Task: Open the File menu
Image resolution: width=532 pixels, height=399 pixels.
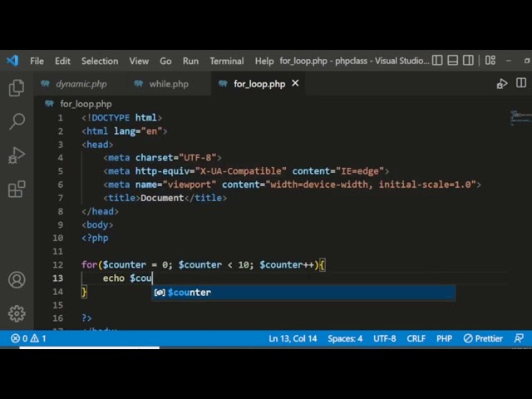Action: tap(37, 61)
